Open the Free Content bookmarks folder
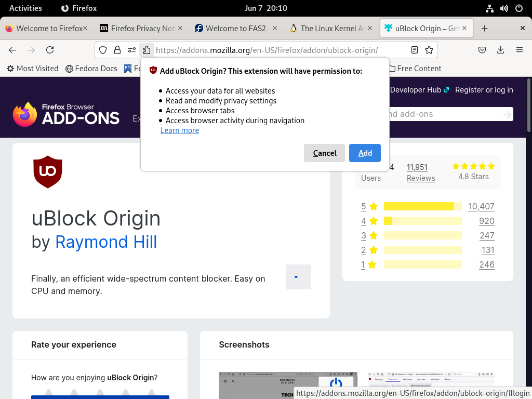This screenshot has width=532, height=399. coord(415,69)
